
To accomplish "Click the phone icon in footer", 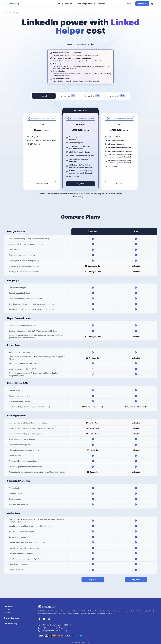I will (39, 631).
